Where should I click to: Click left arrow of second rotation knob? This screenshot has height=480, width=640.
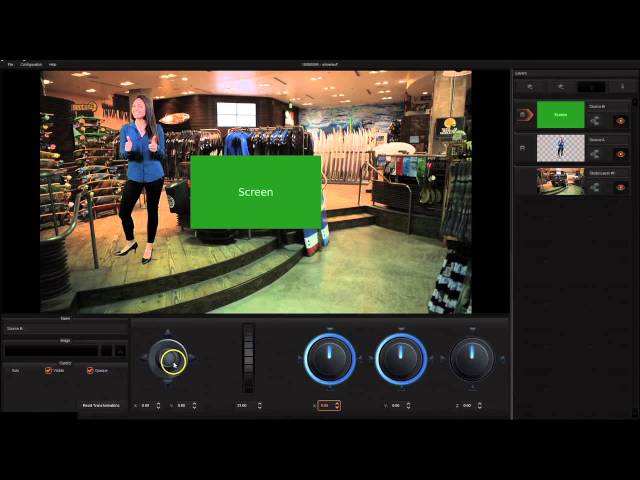coord(371,359)
